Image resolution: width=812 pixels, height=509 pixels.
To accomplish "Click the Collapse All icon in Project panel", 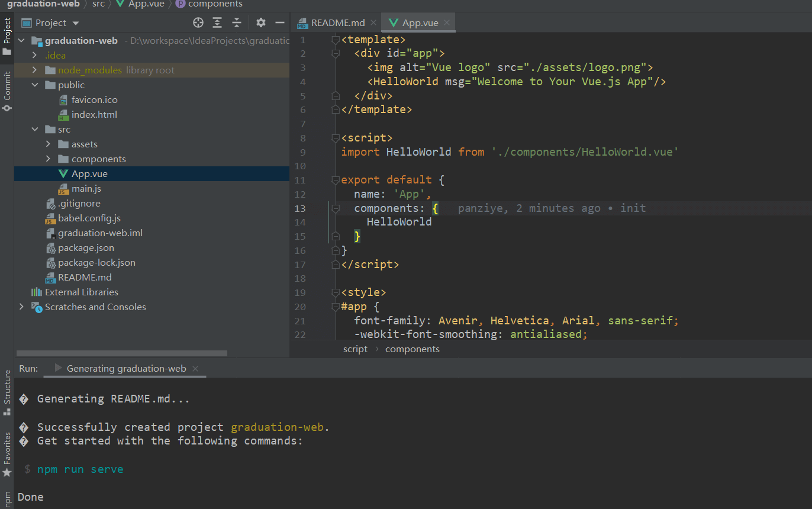I will pos(237,22).
